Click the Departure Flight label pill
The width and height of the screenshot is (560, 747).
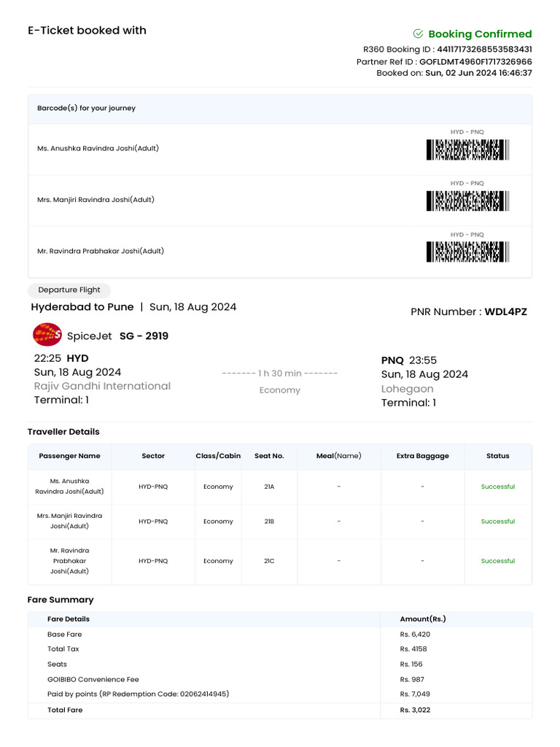[x=69, y=290]
